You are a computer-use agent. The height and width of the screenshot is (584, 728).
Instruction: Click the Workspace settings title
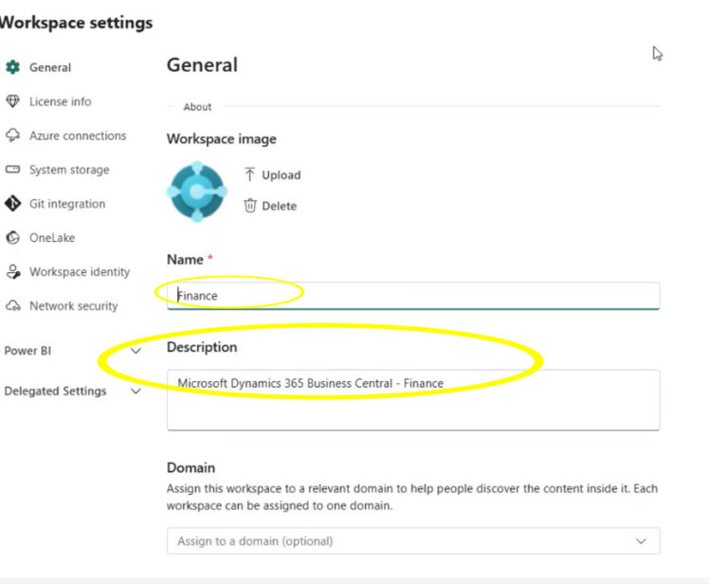(76, 23)
